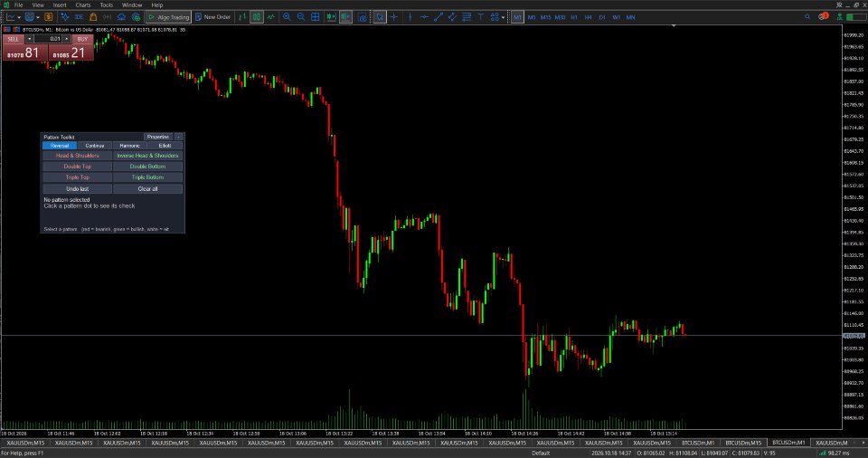Switch to Harmonic tab in Pattern Toolkit
The image size is (868, 458).
click(x=130, y=145)
